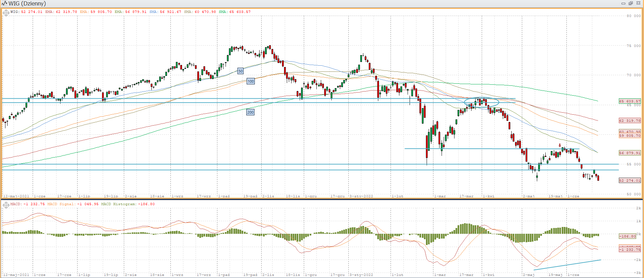Click the pan control in the price panel

coord(6,13)
